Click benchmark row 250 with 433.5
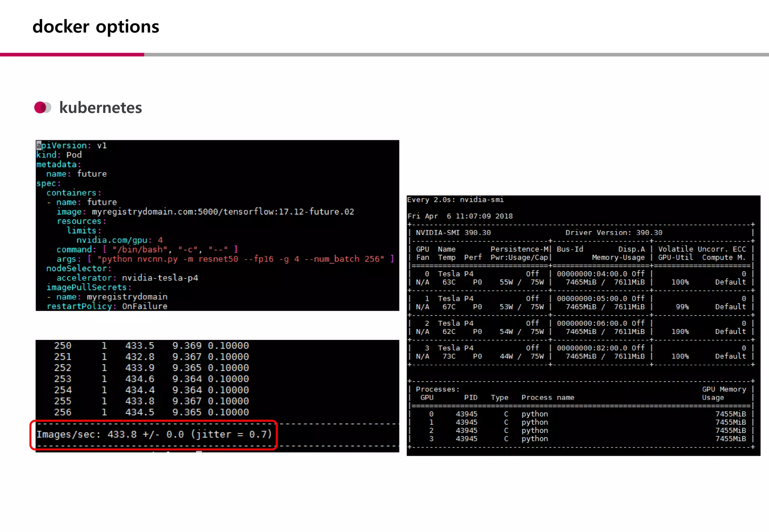This screenshot has width=769, height=532. tap(152, 346)
